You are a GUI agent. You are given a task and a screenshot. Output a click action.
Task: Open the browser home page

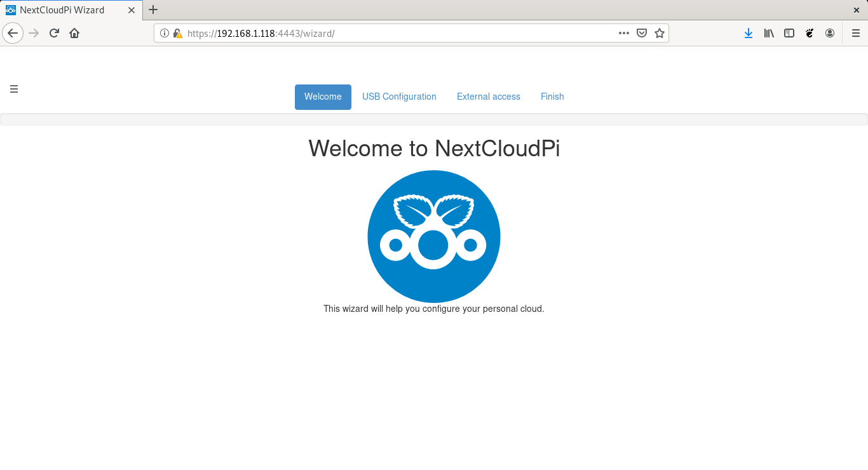pyautogui.click(x=74, y=33)
